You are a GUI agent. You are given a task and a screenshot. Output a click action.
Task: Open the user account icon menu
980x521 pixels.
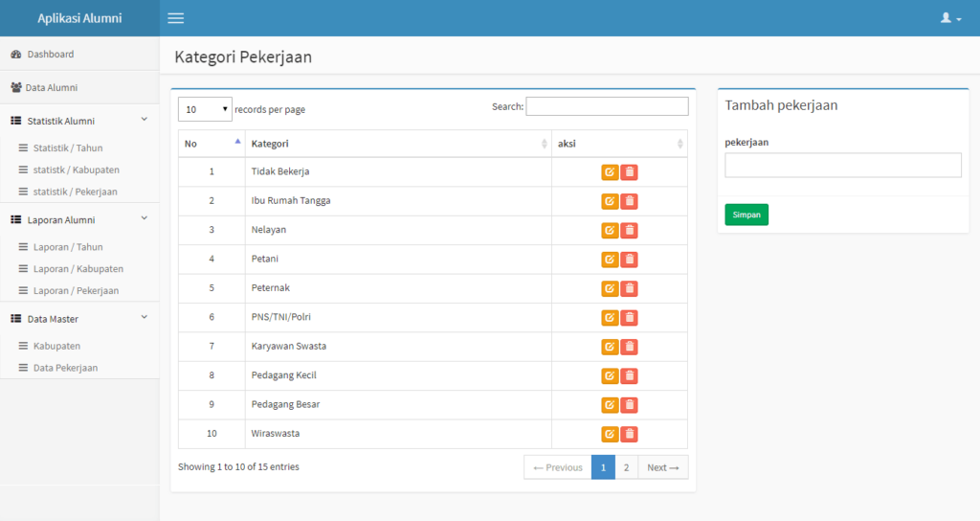(950, 18)
